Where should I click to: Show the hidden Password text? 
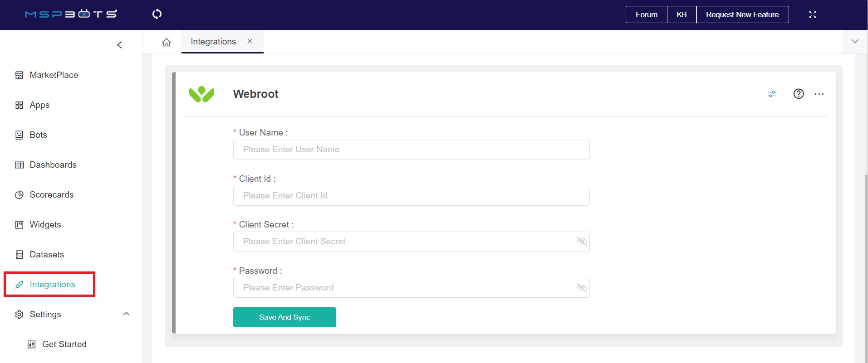click(581, 288)
